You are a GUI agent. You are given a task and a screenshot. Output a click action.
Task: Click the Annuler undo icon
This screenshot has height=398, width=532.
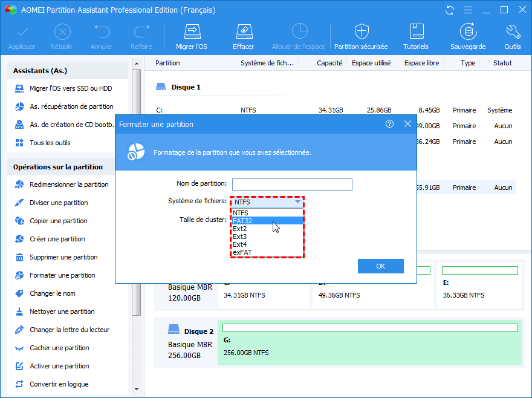(102, 37)
